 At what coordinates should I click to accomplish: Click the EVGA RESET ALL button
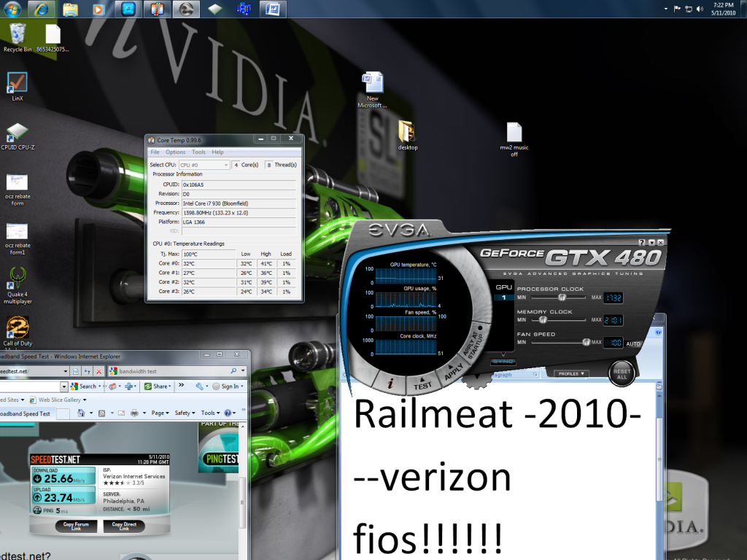622,374
